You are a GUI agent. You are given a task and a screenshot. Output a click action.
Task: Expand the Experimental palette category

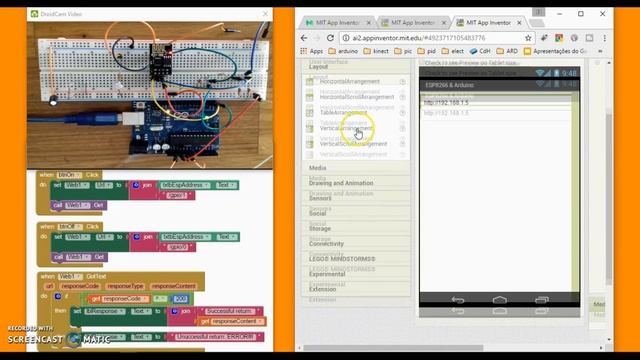(x=356, y=274)
